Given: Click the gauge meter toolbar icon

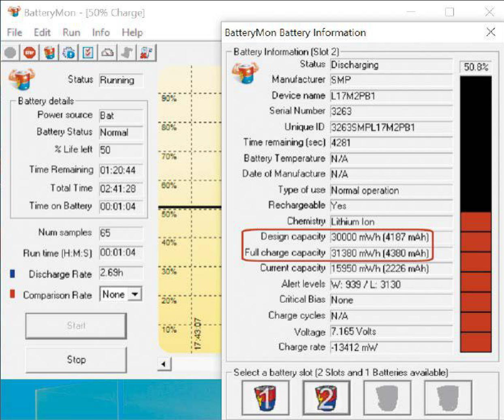Looking at the screenshot, I should tap(107, 52).
